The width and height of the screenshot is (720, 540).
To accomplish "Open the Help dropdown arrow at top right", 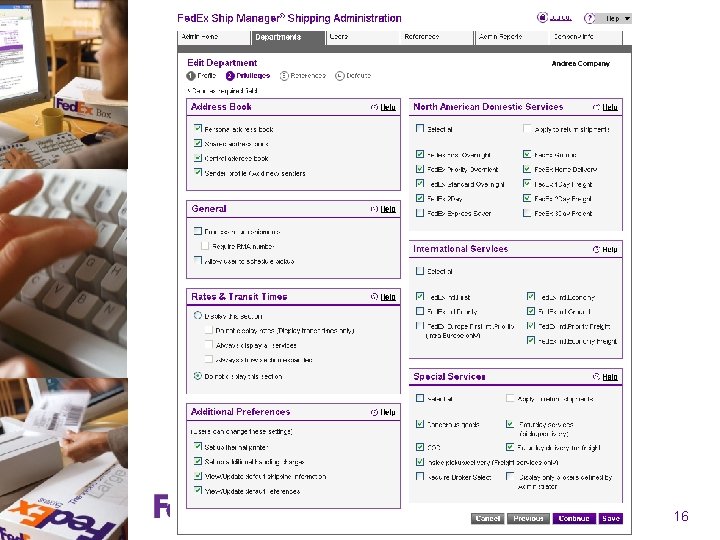I will (x=627, y=18).
